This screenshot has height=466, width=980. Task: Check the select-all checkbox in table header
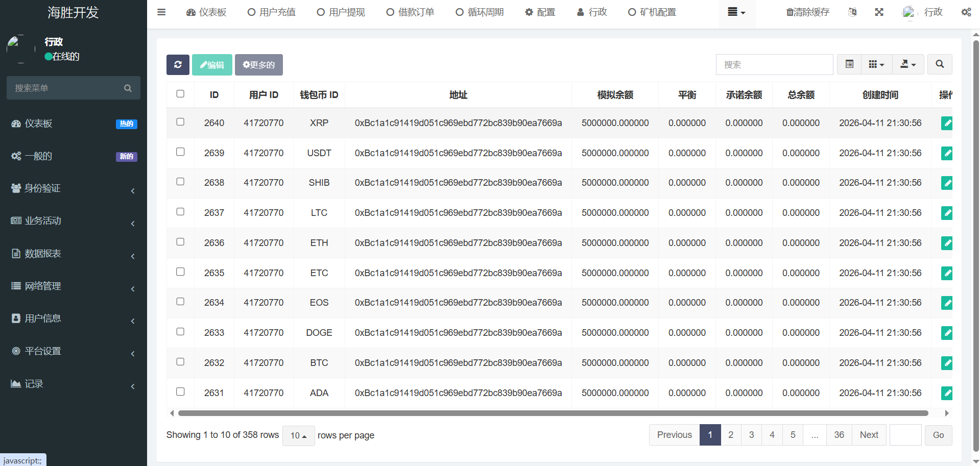click(180, 94)
